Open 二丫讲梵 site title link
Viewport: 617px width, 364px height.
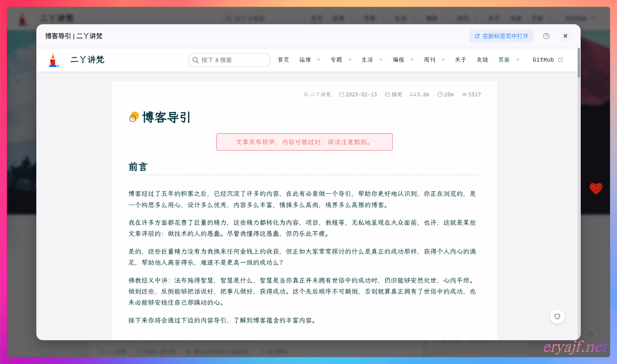pyautogui.click(x=87, y=60)
